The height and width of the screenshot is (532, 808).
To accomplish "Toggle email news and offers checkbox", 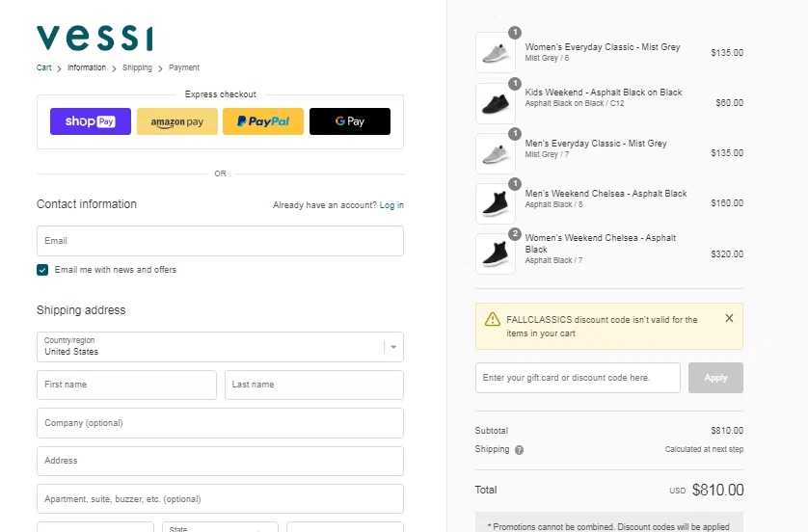I will pyautogui.click(x=42, y=270).
